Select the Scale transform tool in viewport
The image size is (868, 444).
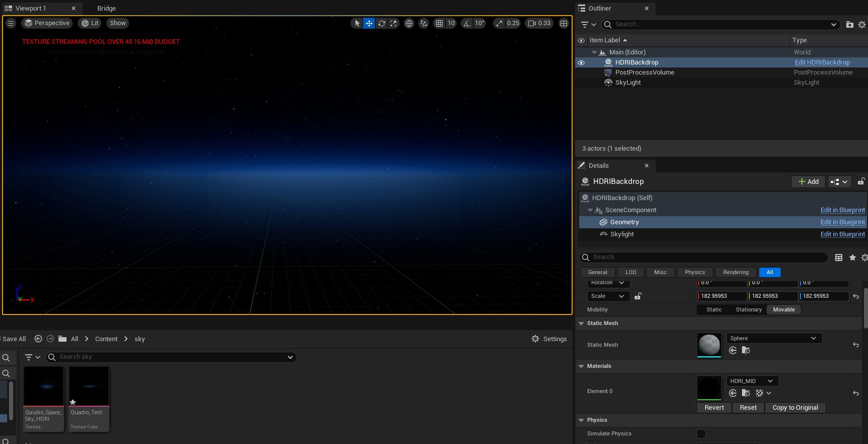click(x=394, y=23)
